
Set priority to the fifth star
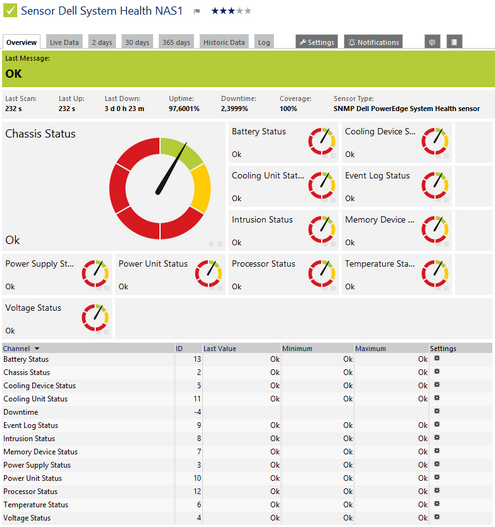pyautogui.click(x=248, y=11)
